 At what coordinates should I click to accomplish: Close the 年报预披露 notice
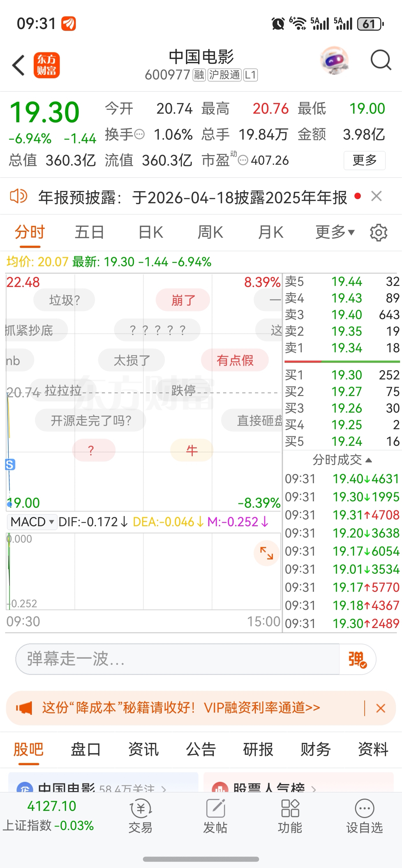click(x=376, y=196)
